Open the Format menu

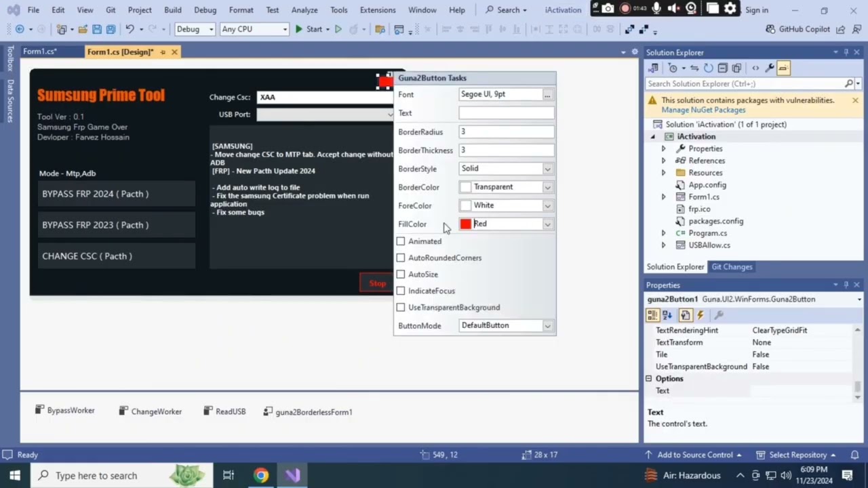tap(241, 10)
